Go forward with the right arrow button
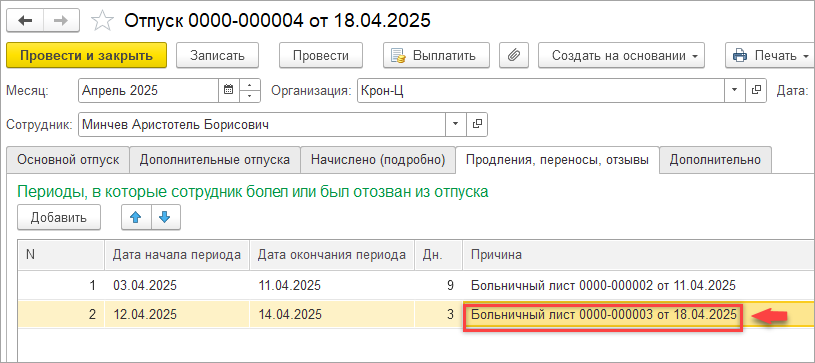This screenshot has height=363, width=815. (61, 21)
